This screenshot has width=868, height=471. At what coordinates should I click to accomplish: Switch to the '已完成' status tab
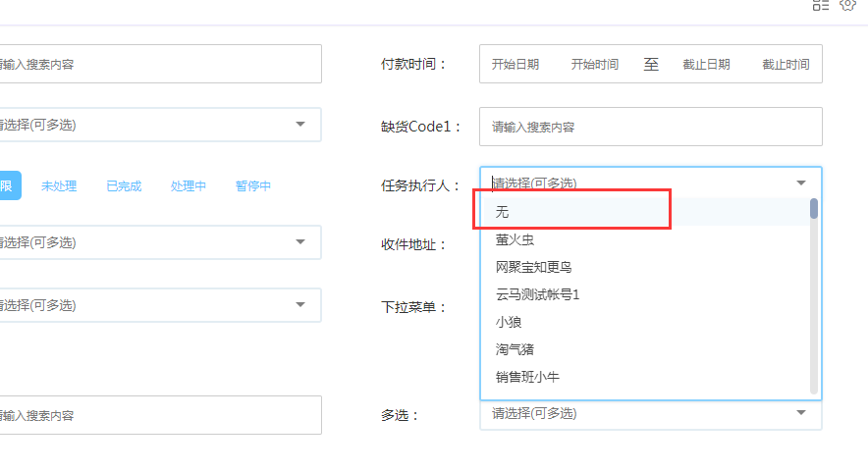[x=124, y=185]
